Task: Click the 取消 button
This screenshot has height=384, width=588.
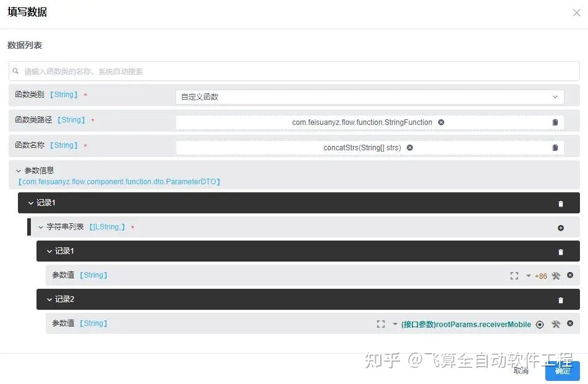Action: click(521, 370)
